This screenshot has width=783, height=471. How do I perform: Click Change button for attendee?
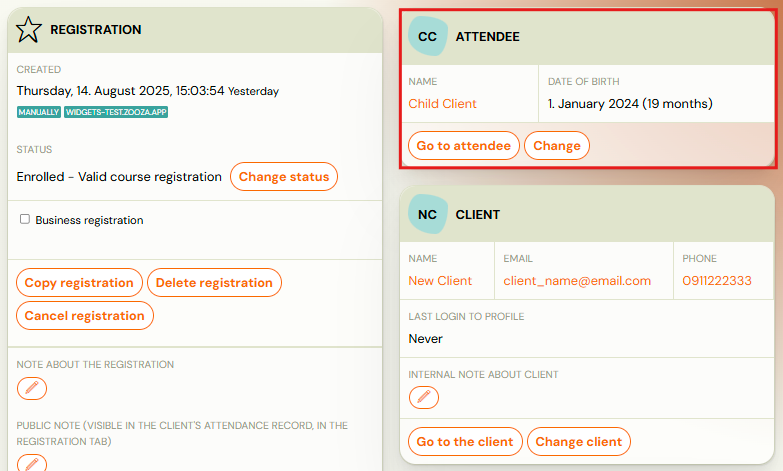point(557,146)
